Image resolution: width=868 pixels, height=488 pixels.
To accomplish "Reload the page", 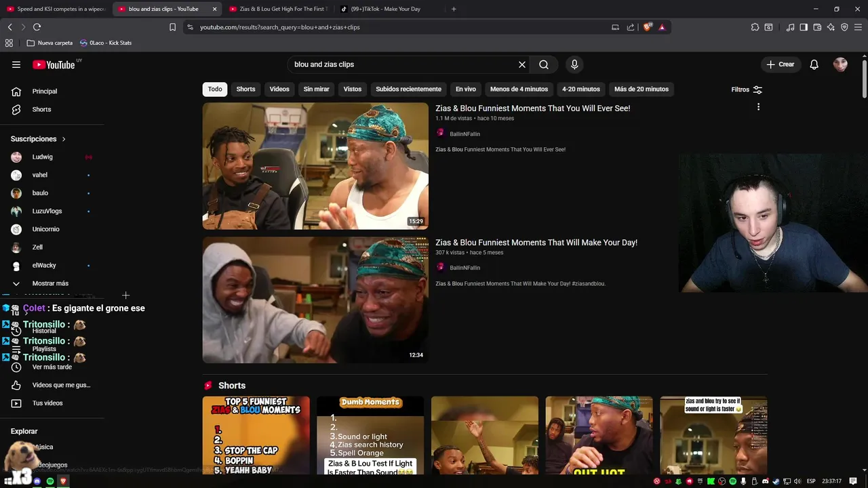I will [37, 27].
